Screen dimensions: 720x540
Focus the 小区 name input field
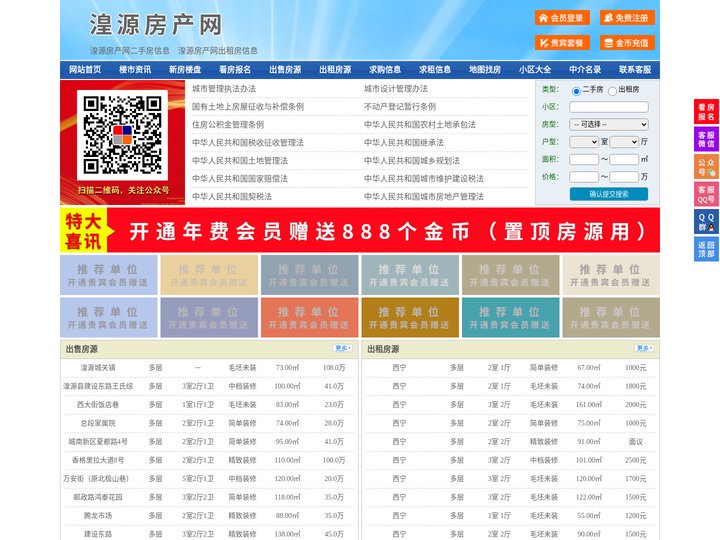(609, 107)
